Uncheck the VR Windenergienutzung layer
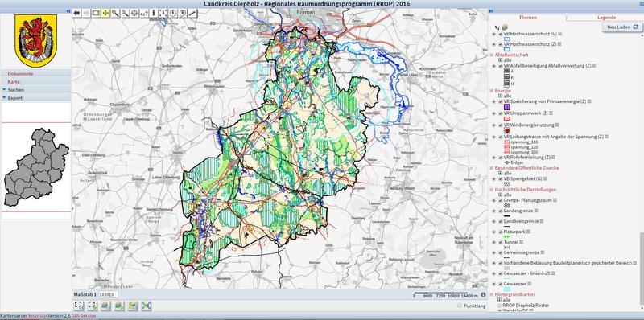 (500, 125)
